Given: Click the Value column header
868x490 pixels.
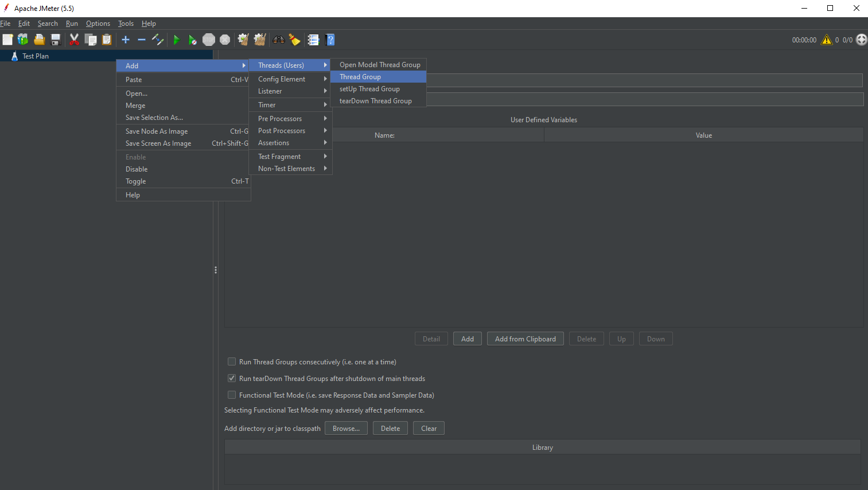Looking at the screenshot, I should tap(704, 135).
